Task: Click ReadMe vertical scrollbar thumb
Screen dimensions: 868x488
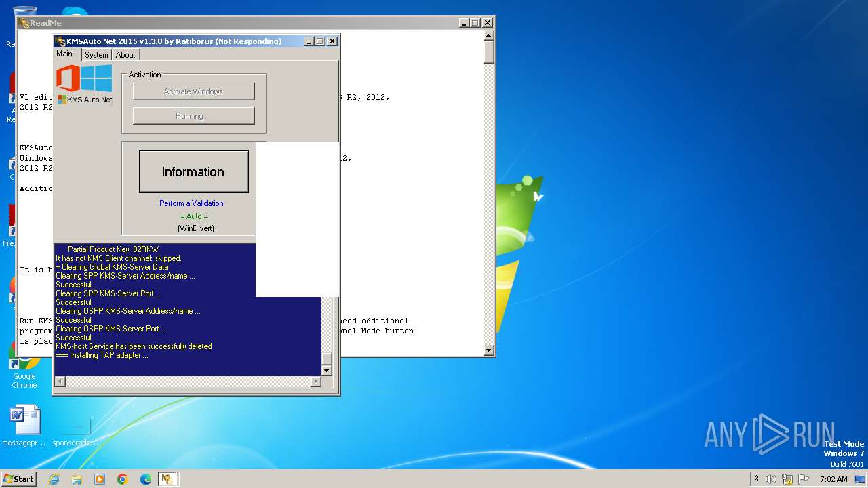Action: point(488,53)
